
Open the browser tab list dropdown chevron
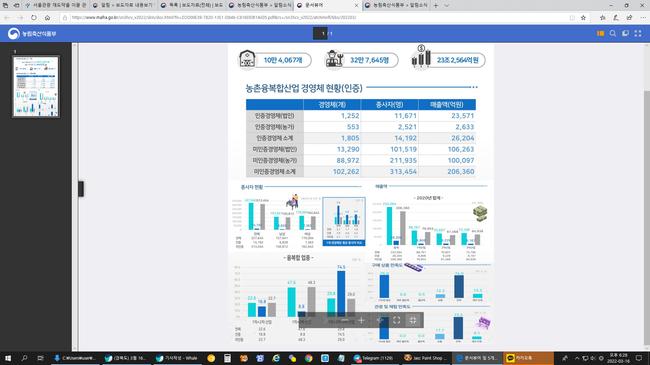(446, 5)
